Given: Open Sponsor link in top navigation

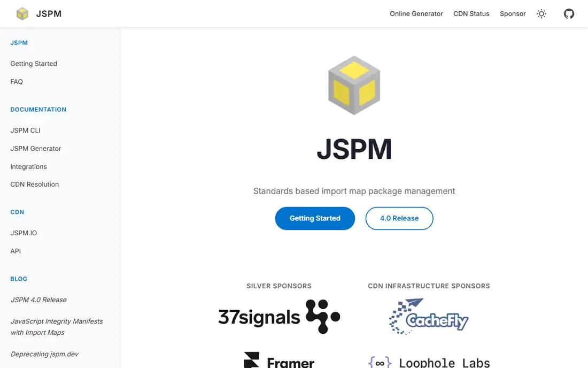Looking at the screenshot, I should 513,14.
